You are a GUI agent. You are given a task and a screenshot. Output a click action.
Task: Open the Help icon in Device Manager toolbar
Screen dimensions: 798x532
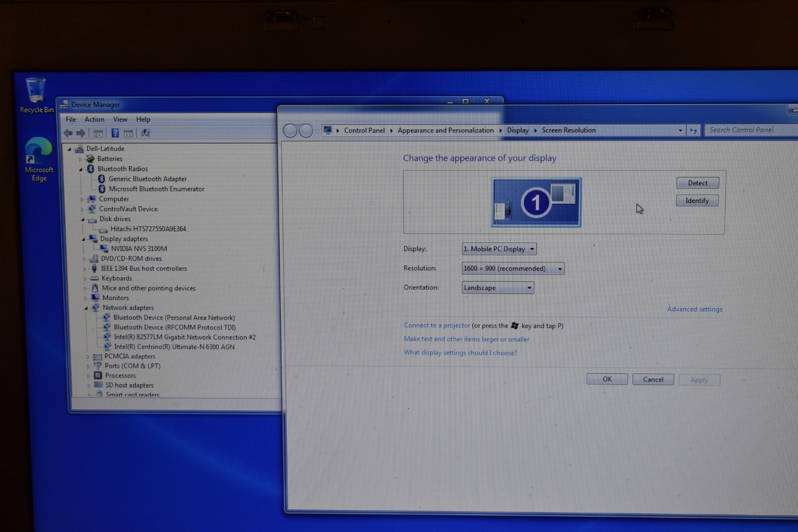coord(115,133)
